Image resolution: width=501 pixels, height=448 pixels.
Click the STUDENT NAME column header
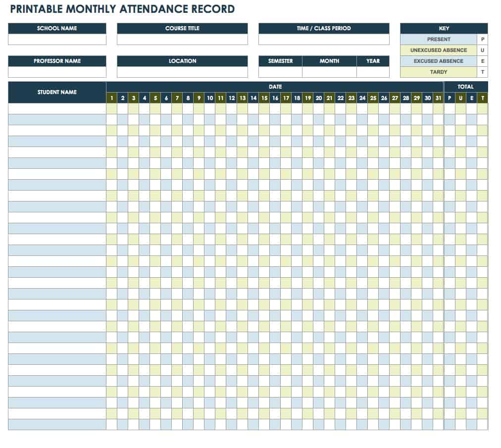click(x=55, y=92)
